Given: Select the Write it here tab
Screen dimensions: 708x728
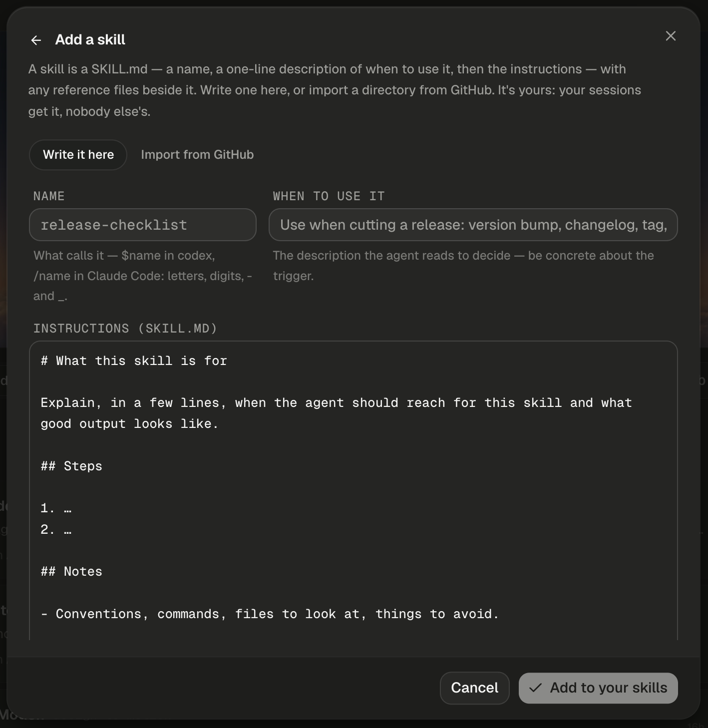Looking at the screenshot, I should click(x=78, y=155).
